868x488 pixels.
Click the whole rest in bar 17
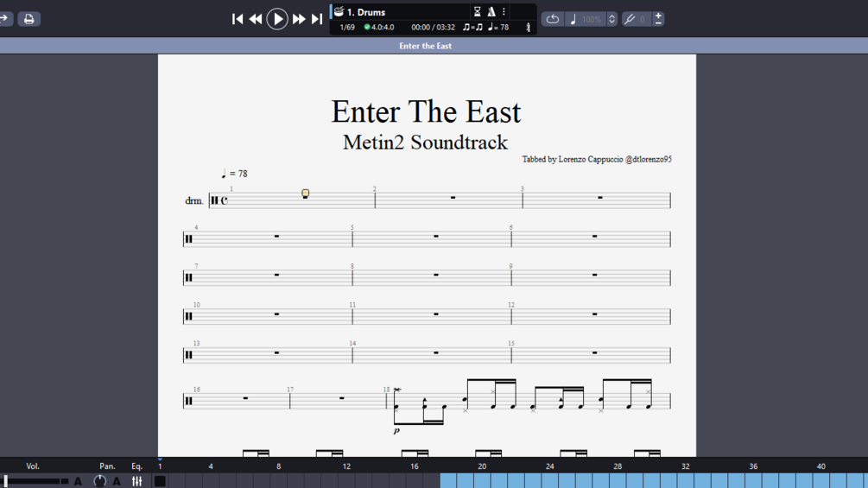341,398
